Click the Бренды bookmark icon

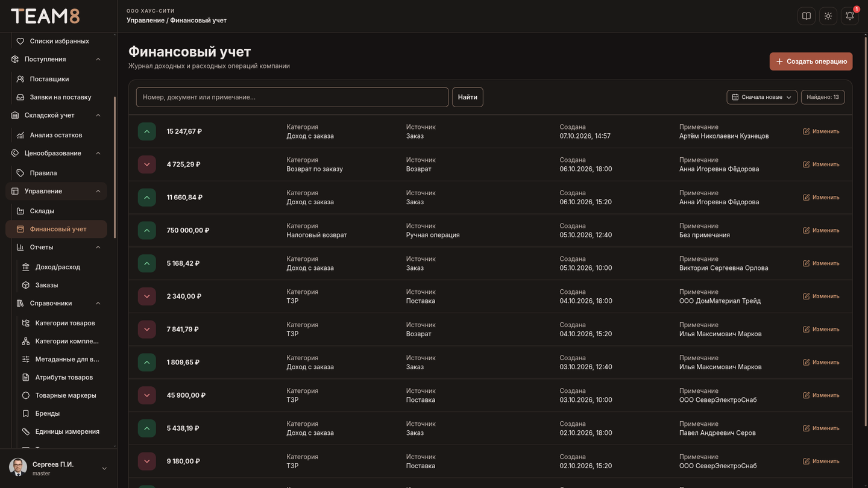pyautogui.click(x=26, y=413)
